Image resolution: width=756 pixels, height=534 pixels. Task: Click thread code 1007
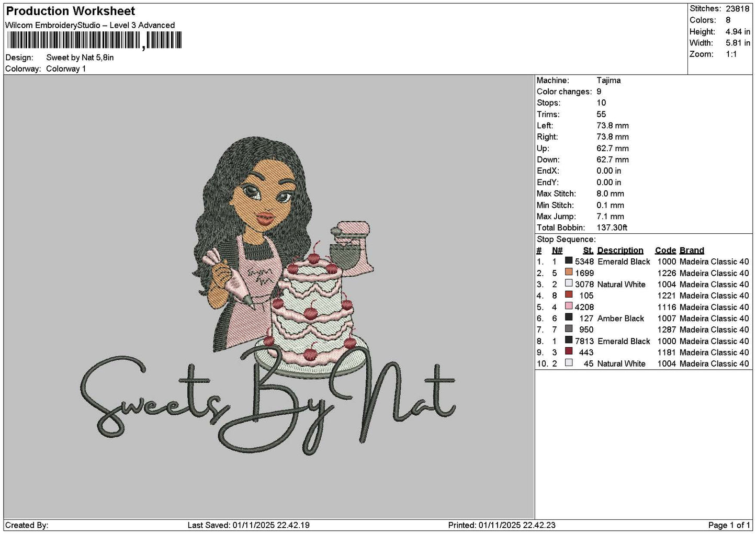[x=667, y=319]
